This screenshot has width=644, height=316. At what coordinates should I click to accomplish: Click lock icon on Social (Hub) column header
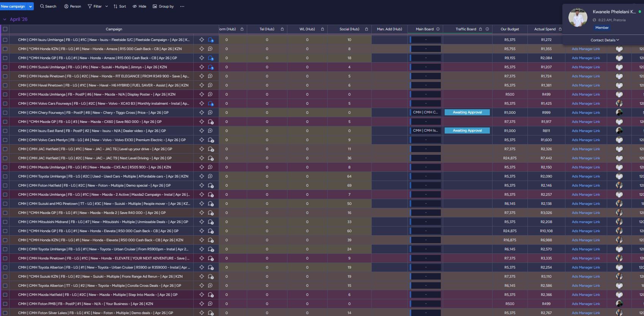(366, 29)
